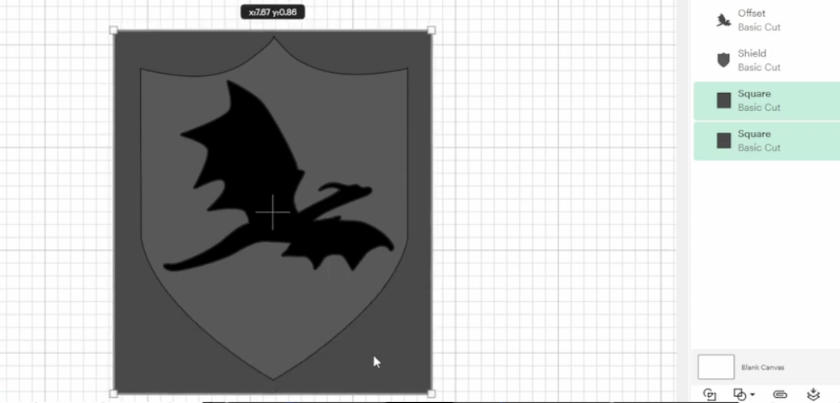Click the top-left selection handle
Screen dimensions: 840x403
(114, 31)
